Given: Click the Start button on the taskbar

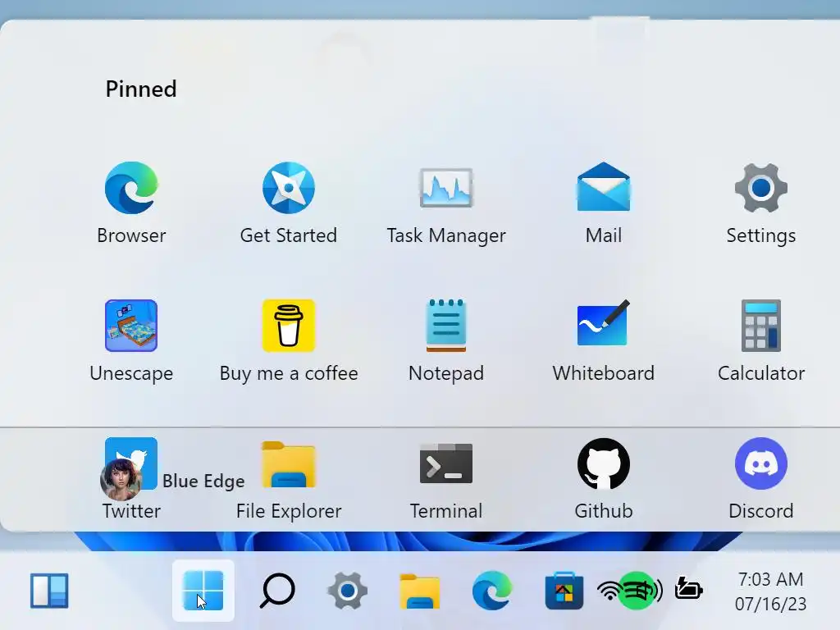Looking at the screenshot, I should tap(203, 591).
